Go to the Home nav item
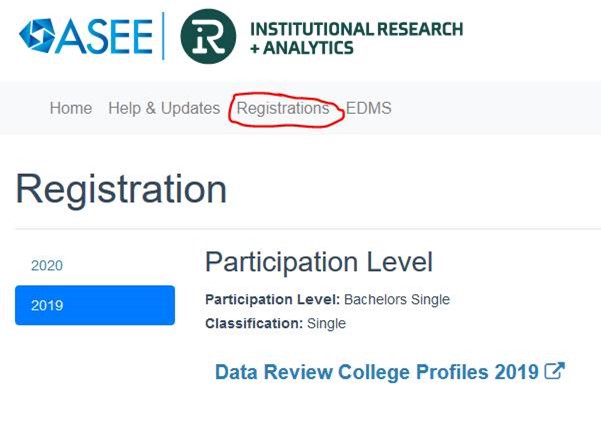Image resolution: width=601 pixels, height=432 pixels. pos(71,108)
